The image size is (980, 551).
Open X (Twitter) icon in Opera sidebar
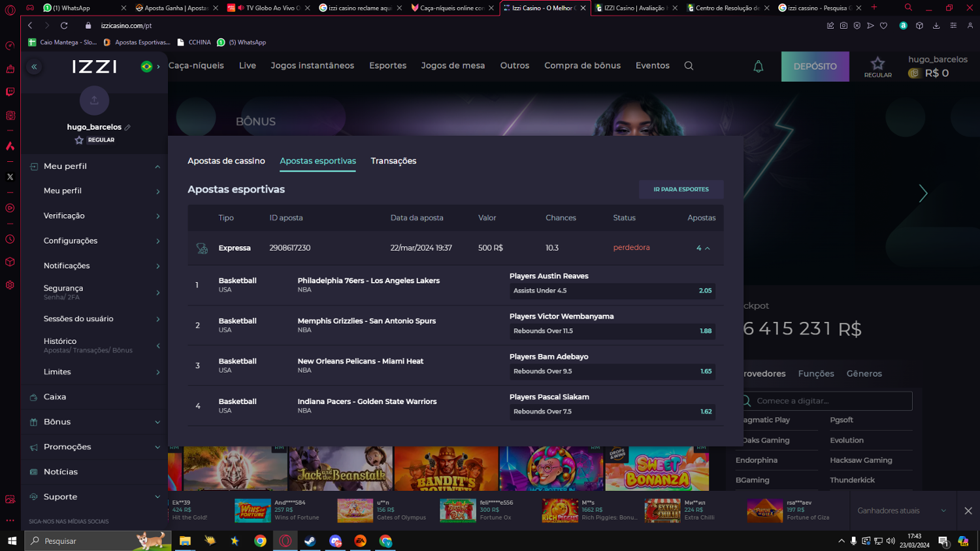(x=10, y=177)
